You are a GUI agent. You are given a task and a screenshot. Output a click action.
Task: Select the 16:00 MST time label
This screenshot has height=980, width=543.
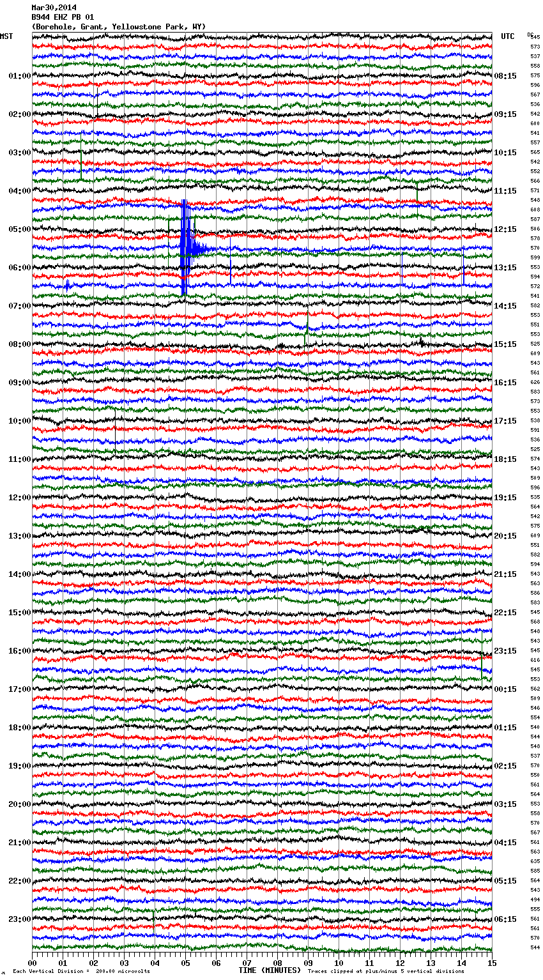(x=20, y=651)
